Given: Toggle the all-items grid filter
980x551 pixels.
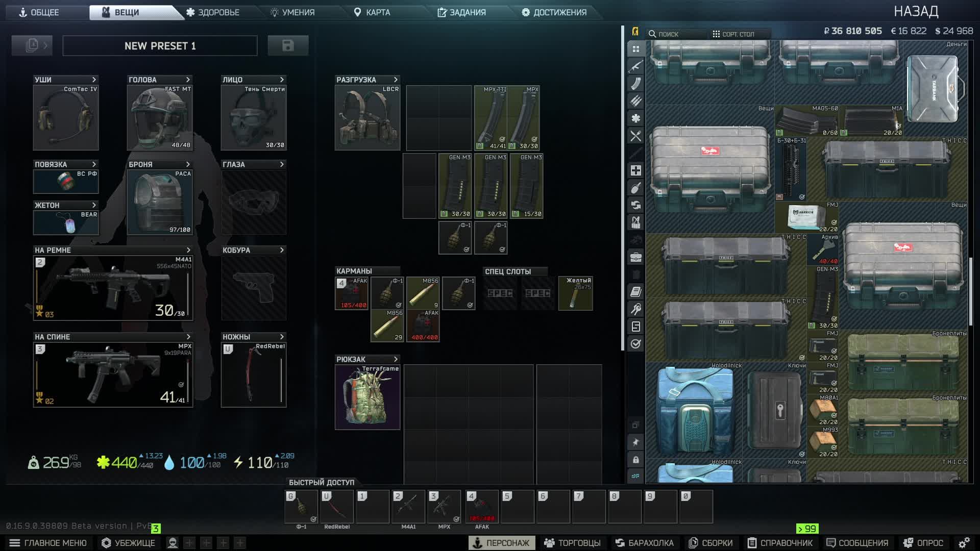Looking at the screenshot, I should click(x=635, y=49).
